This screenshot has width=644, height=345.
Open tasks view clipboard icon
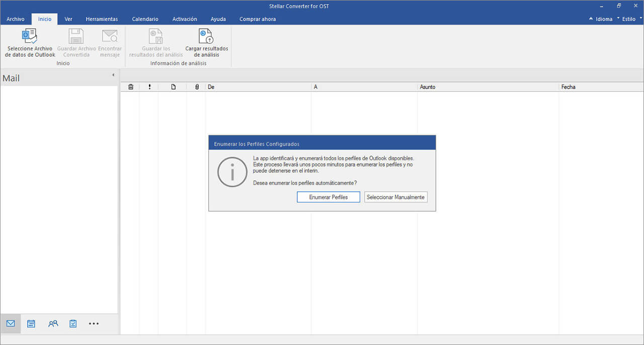point(73,323)
